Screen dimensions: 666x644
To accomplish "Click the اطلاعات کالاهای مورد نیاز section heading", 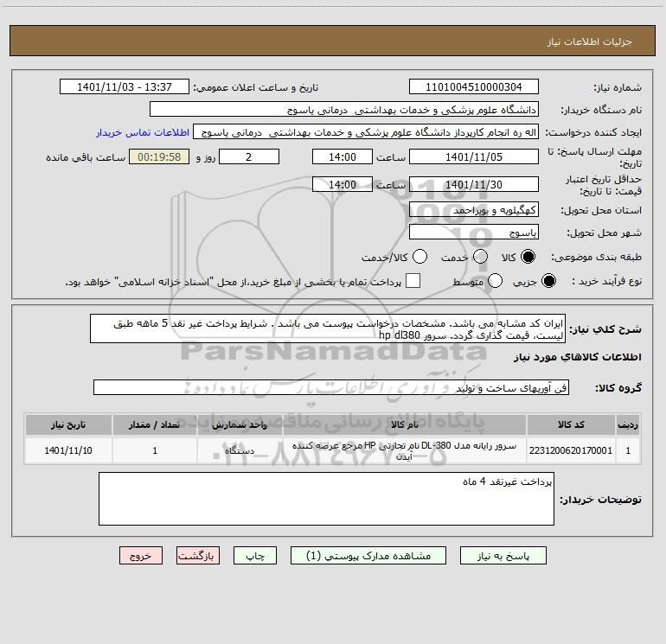I will (577, 357).
